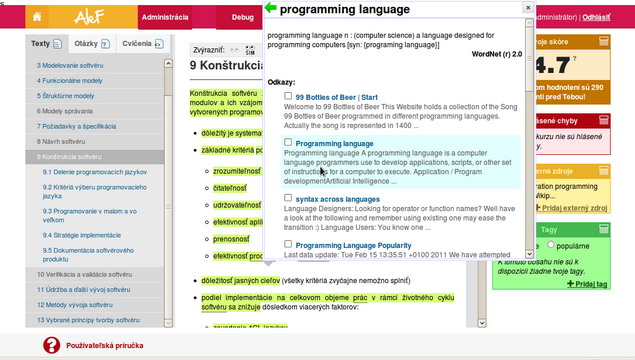Viewport: 635px width, 360px height.
Task: Click the Pridaj tag link
Action: coord(587,284)
